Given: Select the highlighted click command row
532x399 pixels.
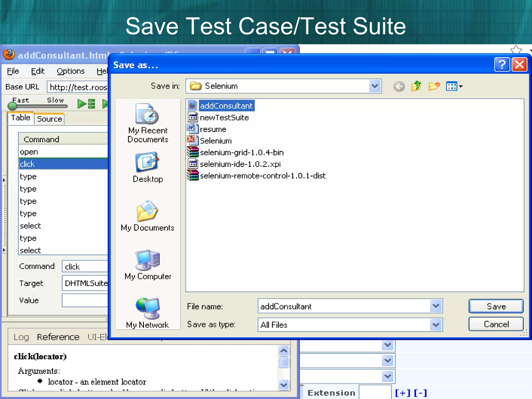Looking at the screenshot, I should (63, 164).
